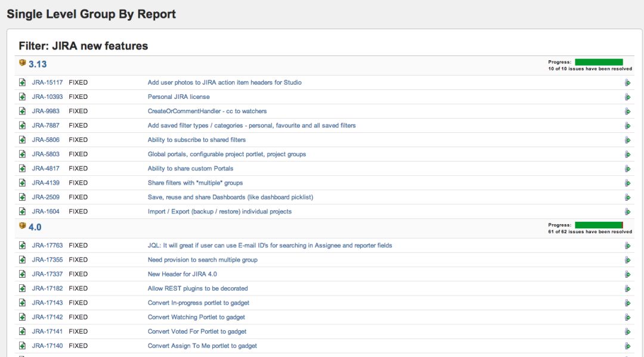Open the 3.13 version link
The image size is (644, 357).
pos(38,64)
